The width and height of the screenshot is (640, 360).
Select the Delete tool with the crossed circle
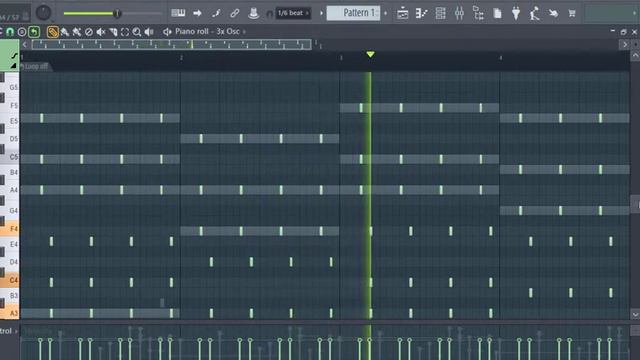(89, 32)
